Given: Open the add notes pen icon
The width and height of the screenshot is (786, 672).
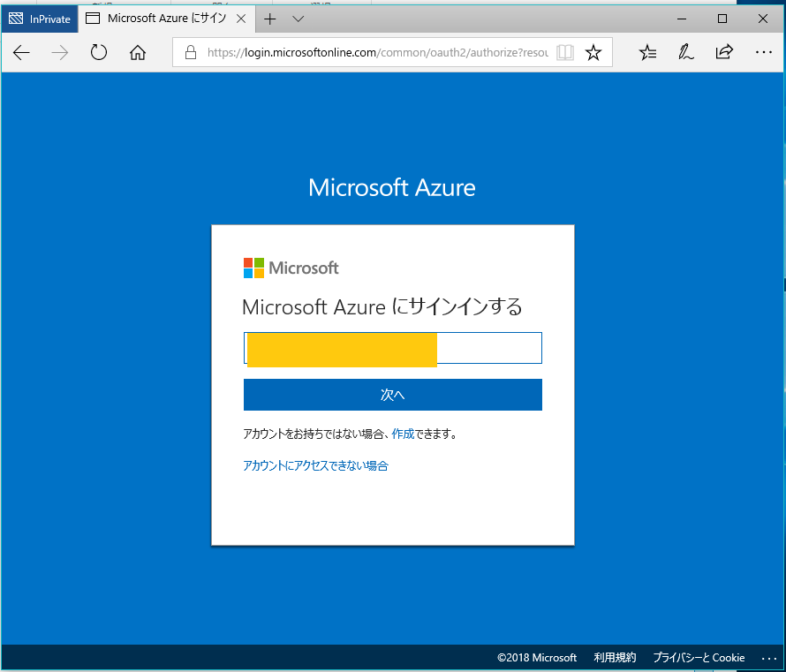Looking at the screenshot, I should (685, 52).
